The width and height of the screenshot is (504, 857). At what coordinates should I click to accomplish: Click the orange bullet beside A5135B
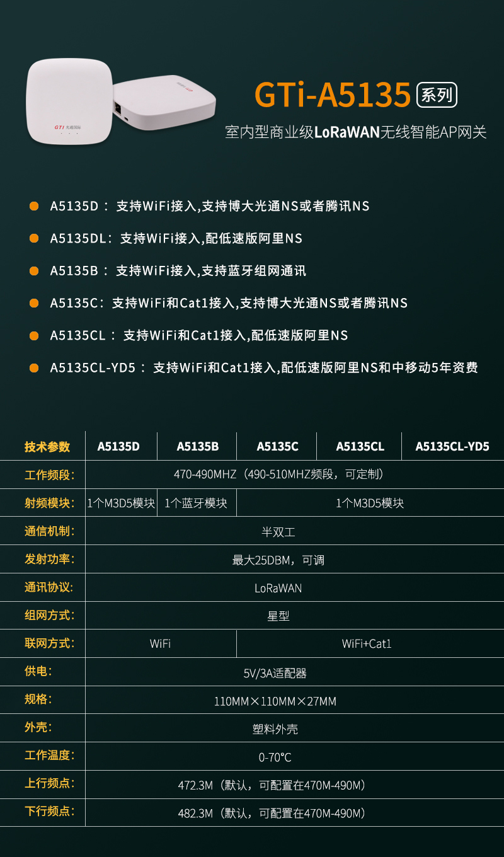(x=34, y=271)
